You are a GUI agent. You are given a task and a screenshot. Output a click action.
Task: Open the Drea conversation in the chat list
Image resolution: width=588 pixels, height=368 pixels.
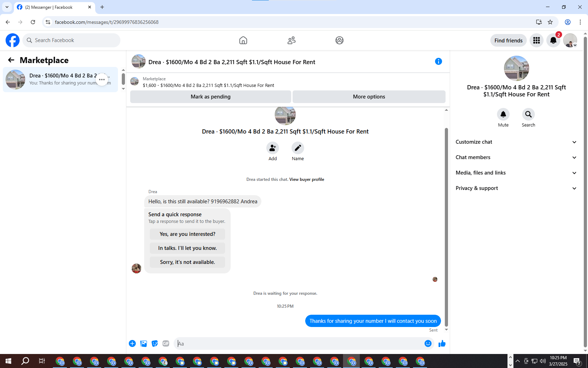[61, 80]
